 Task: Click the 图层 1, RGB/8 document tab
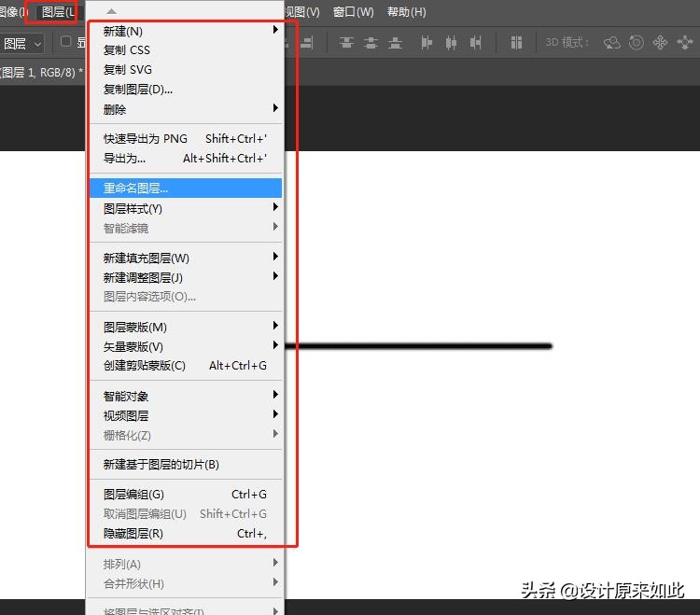(x=40, y=72)
